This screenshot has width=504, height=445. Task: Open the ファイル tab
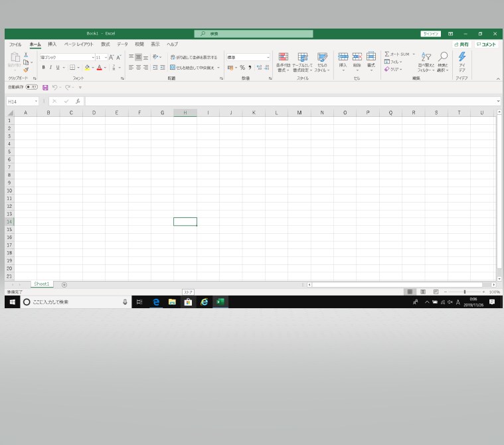(15, 44)
